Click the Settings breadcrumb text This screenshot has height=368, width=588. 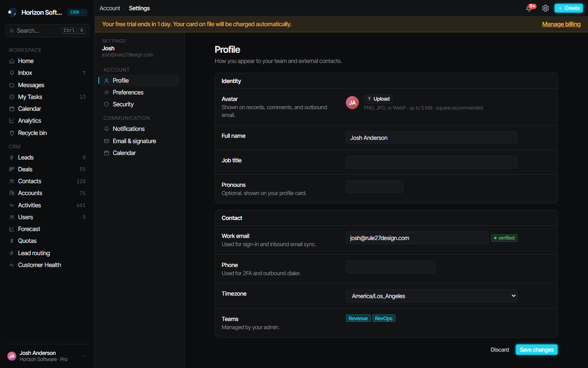coord(139,8)
